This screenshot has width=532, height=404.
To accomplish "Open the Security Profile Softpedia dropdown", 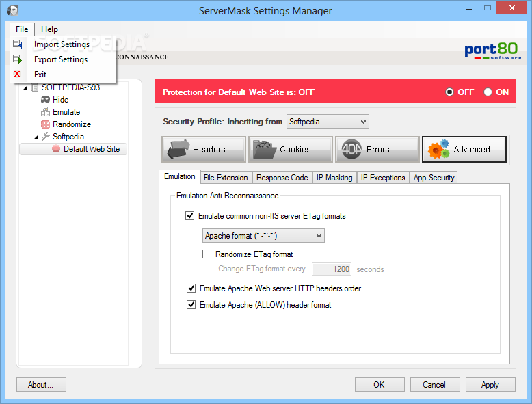I will click(328, 122).
